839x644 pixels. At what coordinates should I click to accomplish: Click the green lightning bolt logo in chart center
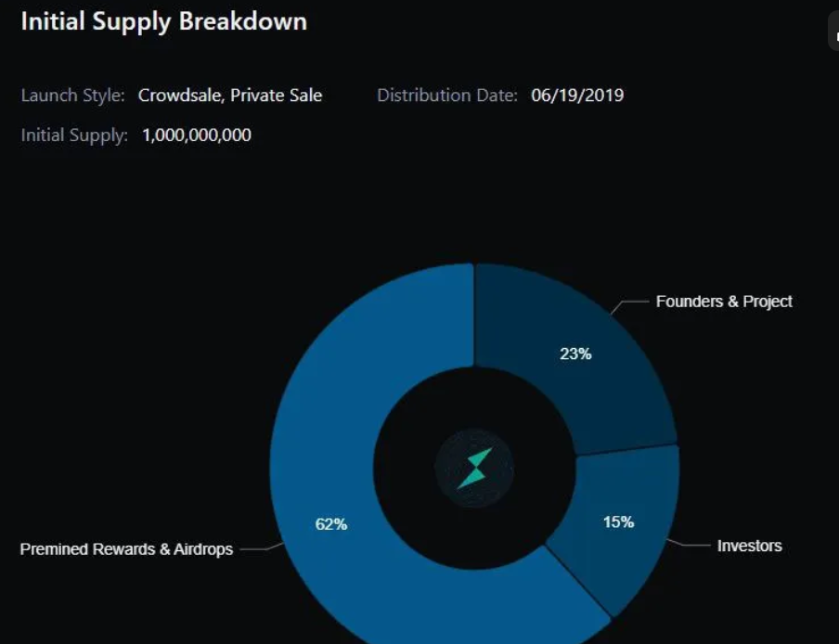click(x=474, y=468)
